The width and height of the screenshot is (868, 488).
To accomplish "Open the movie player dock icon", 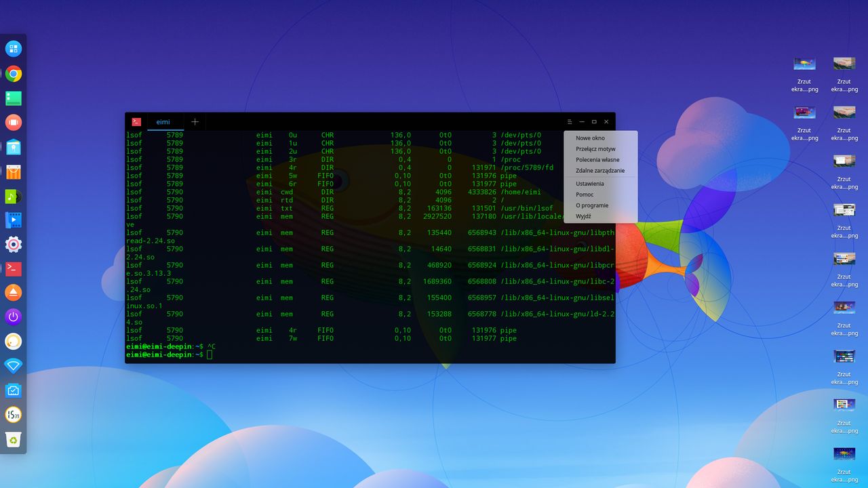I will [14, 220].
